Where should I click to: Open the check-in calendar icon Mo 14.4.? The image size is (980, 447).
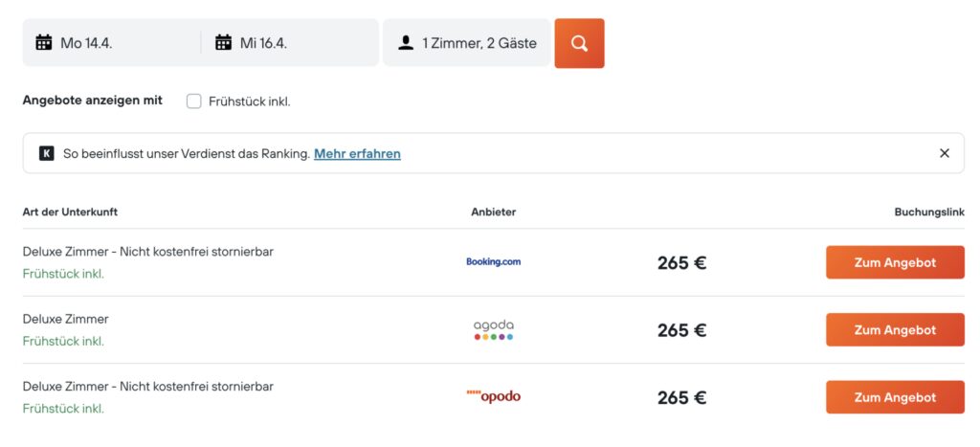(x=44, y=43)
